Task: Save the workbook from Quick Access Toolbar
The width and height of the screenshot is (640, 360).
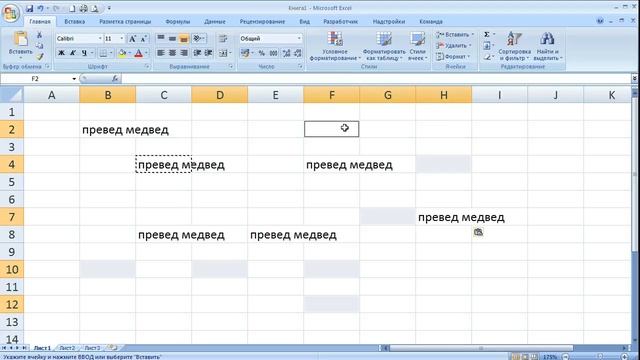Action: click(x=29, y=8)
